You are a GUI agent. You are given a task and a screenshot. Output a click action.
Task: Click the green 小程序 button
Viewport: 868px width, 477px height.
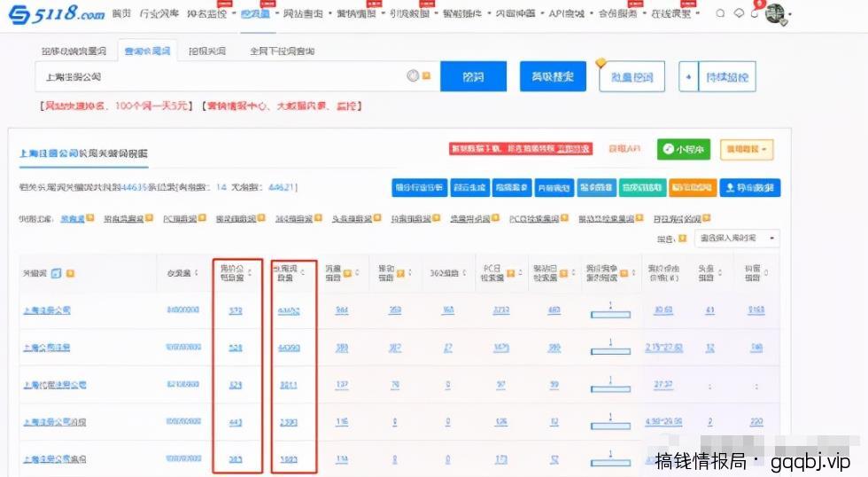[684, 149]
